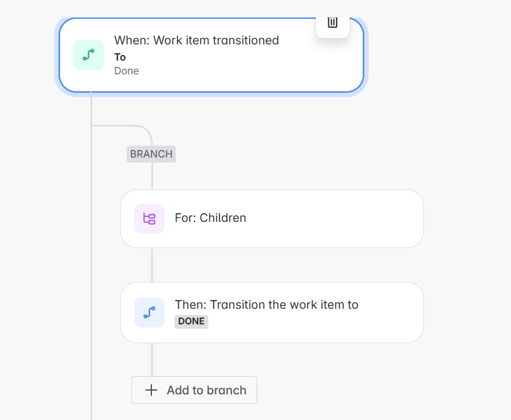Select the To field label
The width and height of the screenshot is (511, 420).
pyautogui.click(x=119, y=57)
